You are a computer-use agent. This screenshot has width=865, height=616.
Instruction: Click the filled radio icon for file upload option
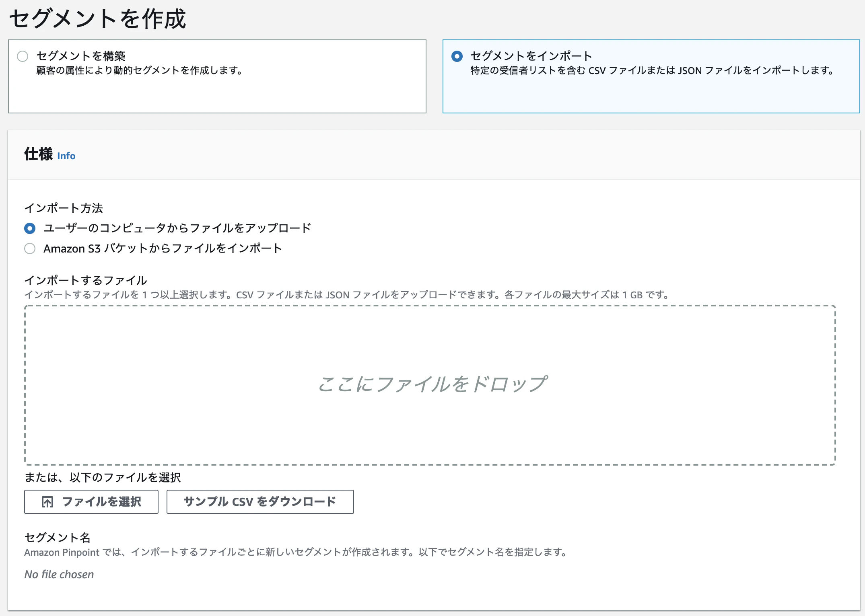point(30,228)
